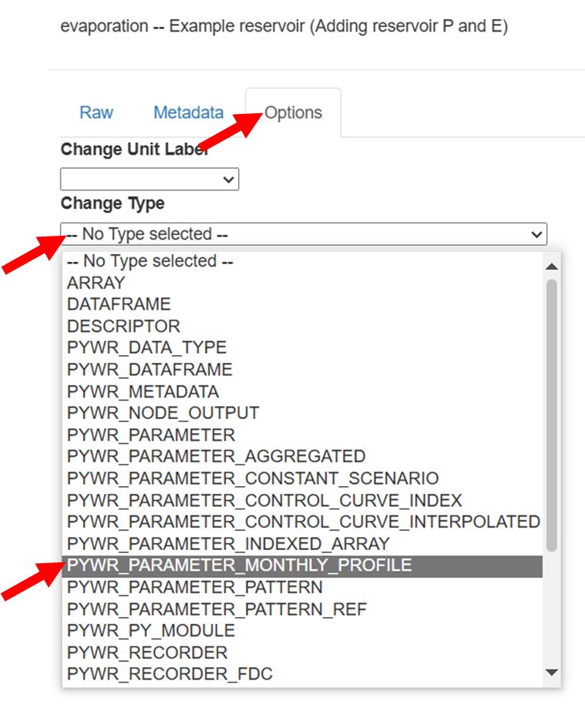Select DATAFRAME type option

pos(119,304)
